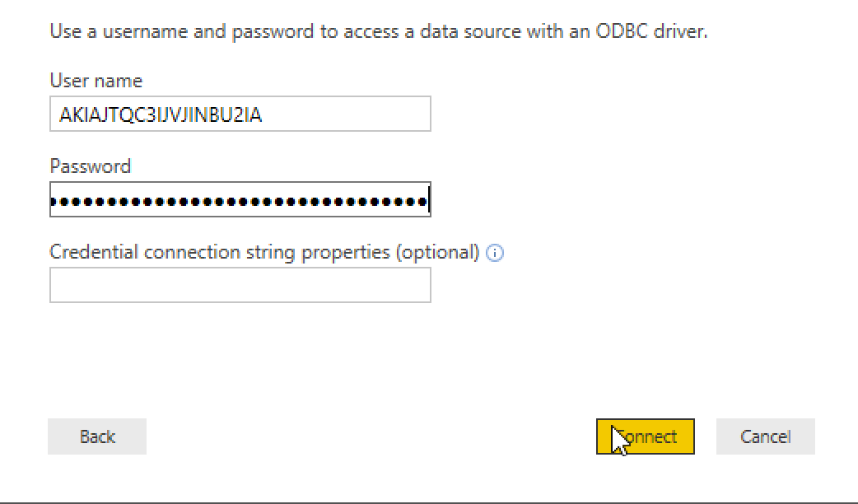Click the phrase data source in the description
The height and width of the screenshot is (504, 858).
coord(471,31)
